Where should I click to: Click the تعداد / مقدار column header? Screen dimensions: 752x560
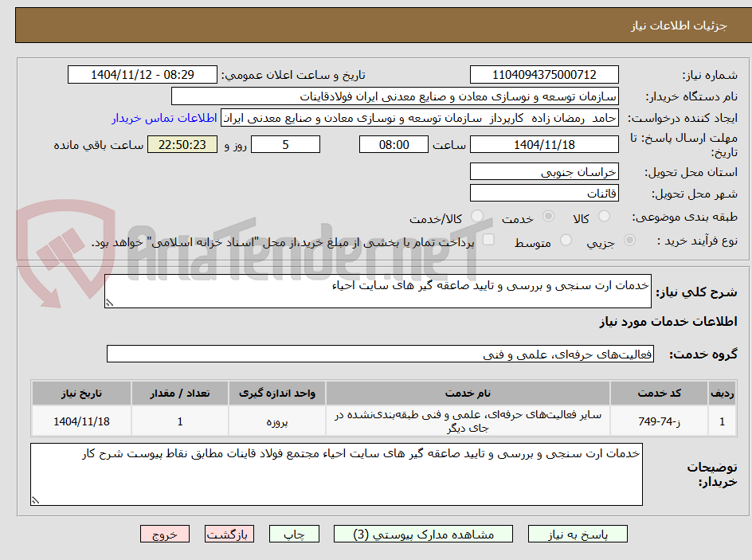[180, 394]
